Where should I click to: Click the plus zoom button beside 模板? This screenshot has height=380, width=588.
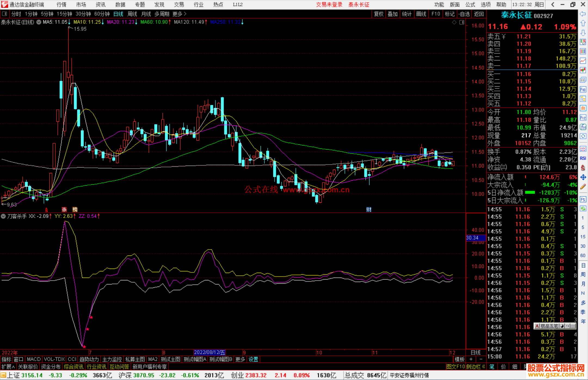471,359
